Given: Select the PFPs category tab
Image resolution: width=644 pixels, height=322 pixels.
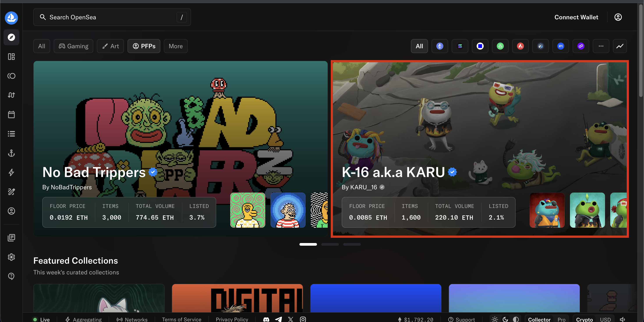Looking at the screenshot, I should point(144,46).
